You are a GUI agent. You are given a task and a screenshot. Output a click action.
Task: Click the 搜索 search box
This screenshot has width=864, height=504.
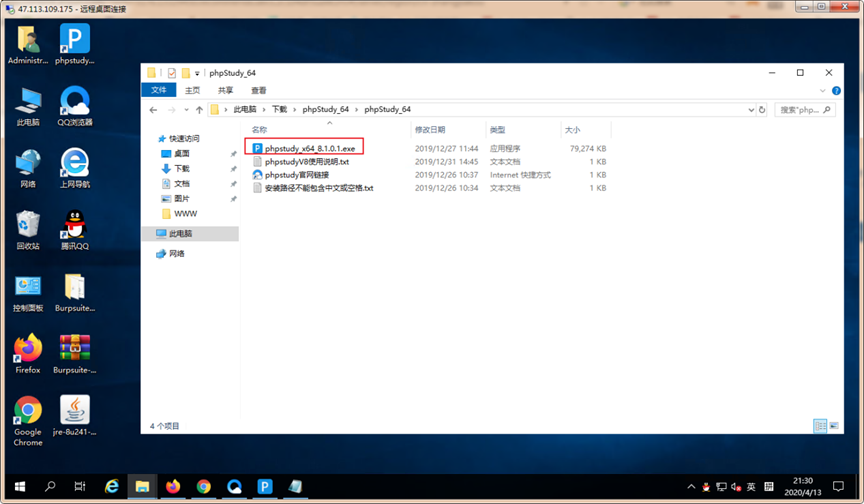(804, 110)
